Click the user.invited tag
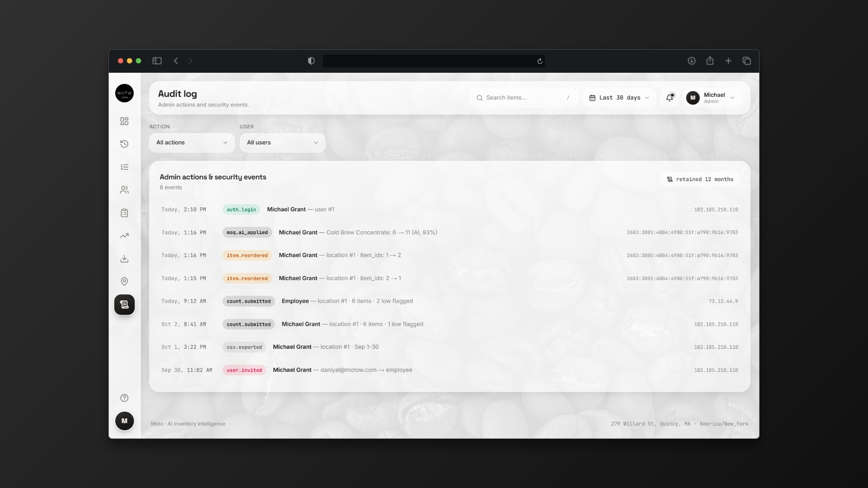The height and width of the screenshot is (488, 868). click(x=244, y=371)
